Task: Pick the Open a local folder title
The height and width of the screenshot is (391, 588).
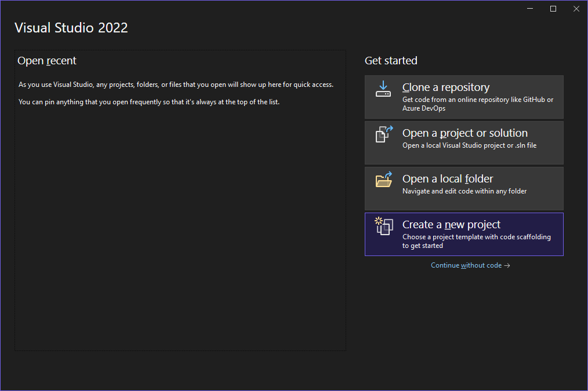Action: [x=448, y=178]
